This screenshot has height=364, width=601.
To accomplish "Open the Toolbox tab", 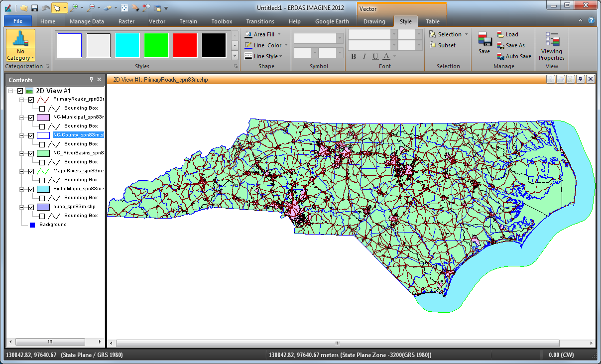I will point(222,21).
